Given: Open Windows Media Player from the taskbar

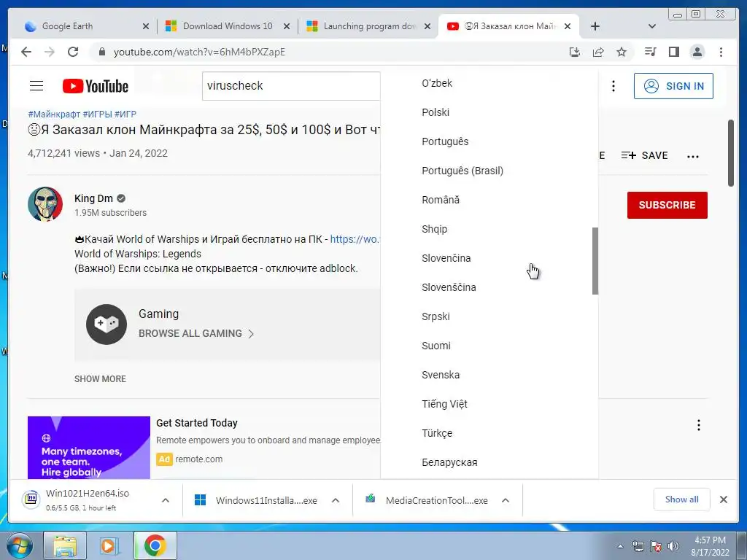Looking at the screenshot, I should 109,545.
